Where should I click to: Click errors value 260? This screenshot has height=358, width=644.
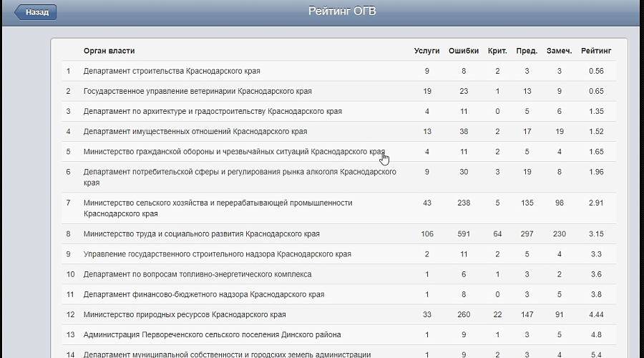click(x=464, y=314)
